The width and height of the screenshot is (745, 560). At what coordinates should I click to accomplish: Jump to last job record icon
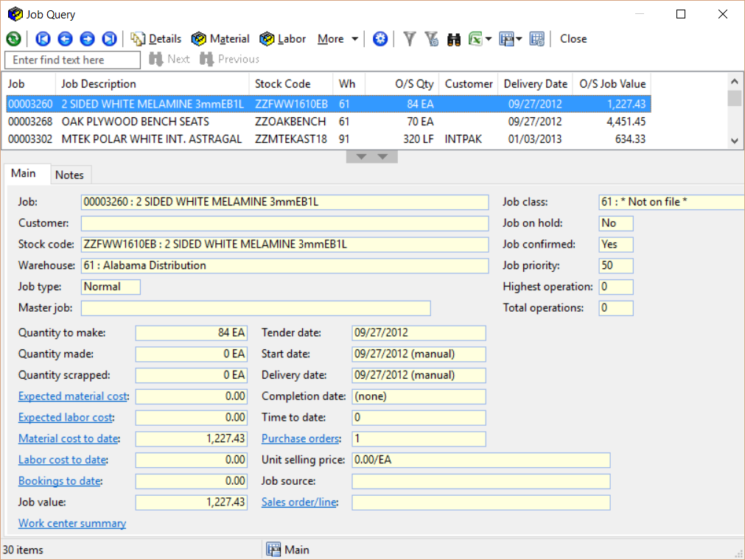(x=109, y=39)
